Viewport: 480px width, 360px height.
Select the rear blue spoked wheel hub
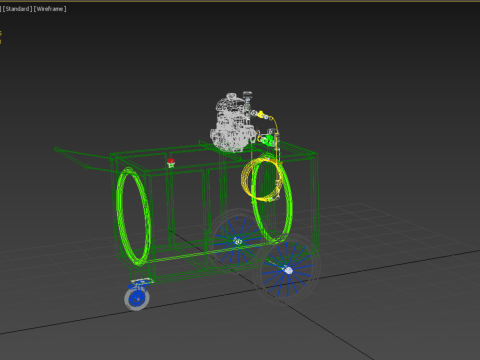point(237,240)
